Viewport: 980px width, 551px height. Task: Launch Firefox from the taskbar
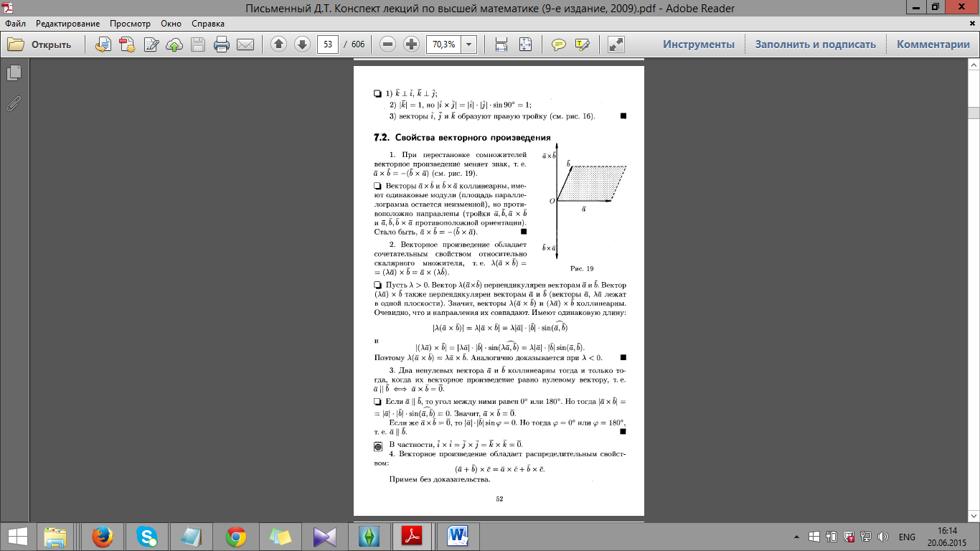tap(103, 536)
